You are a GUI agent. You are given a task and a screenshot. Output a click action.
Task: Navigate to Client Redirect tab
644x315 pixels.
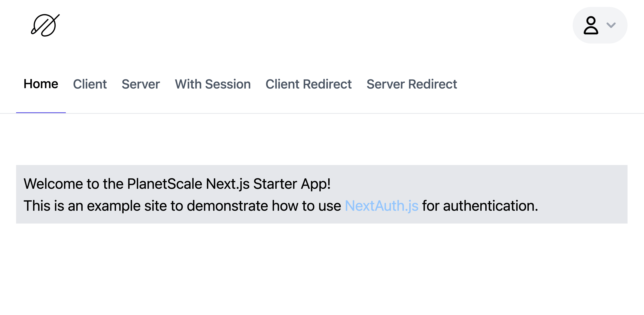tap(308, 84)
